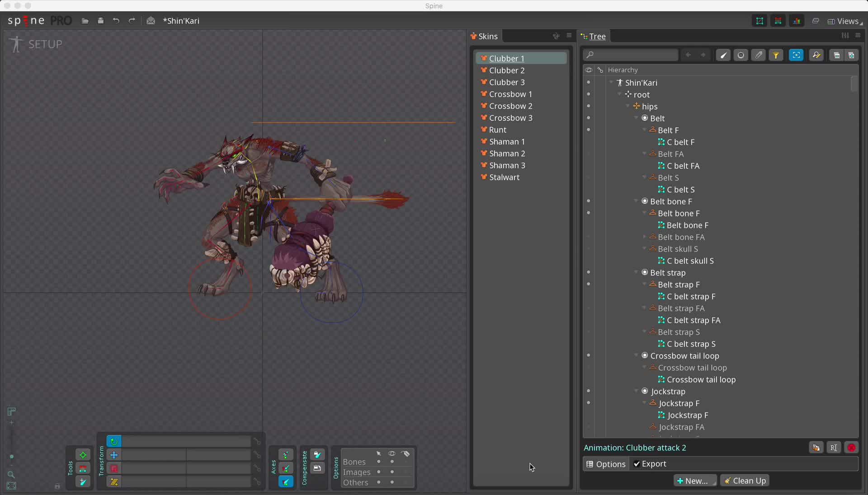Select the Stalwart skin
The width and height of the screenshot is (868, 495).
click(521, 177)
